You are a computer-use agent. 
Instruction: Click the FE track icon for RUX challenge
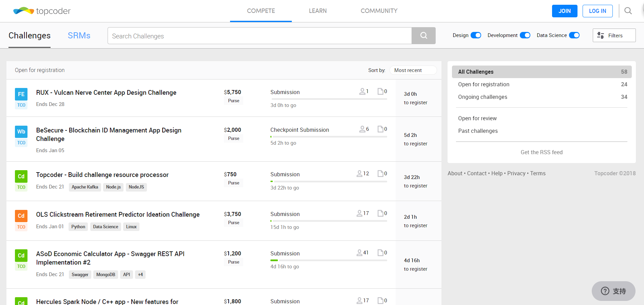tap(21, 94)
